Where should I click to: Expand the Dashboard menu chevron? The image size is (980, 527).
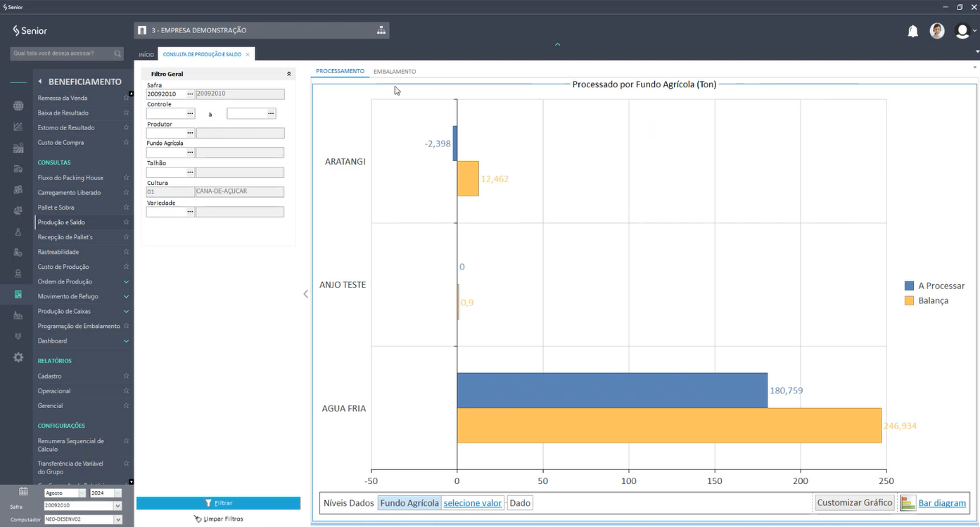tap(126, 341)
